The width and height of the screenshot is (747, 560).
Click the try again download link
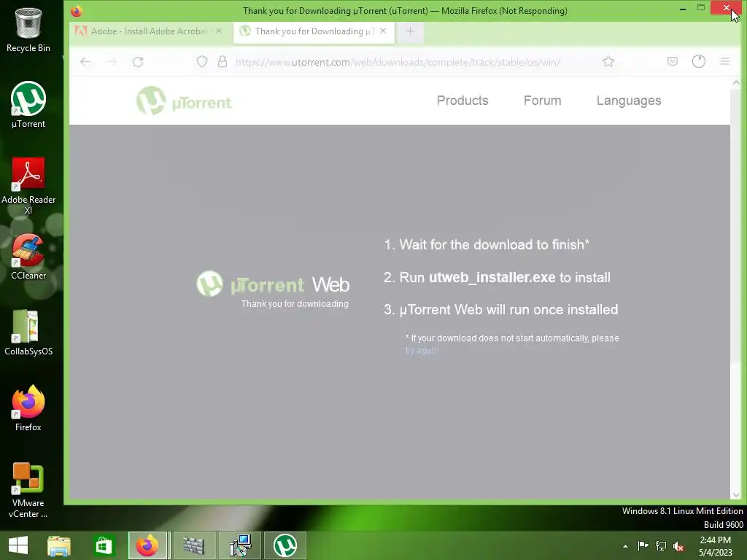[422, 351]
